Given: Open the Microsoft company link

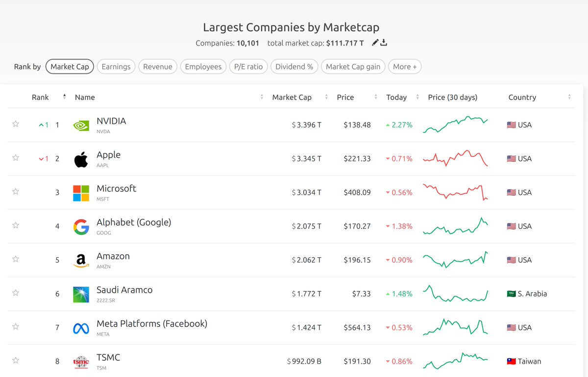Looking at the screenshot, I should (116, 188).
